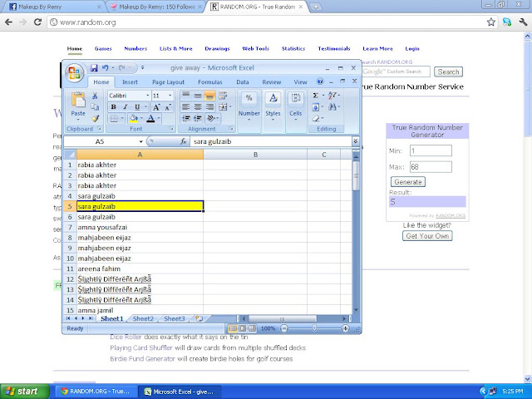Open the Font dialog launcher

171,129
